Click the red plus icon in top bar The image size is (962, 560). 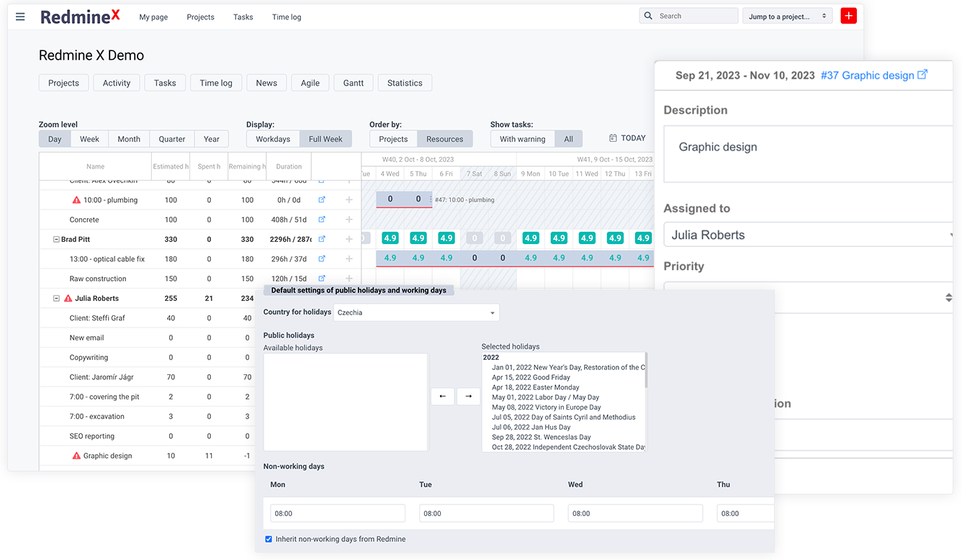(848, 15)
